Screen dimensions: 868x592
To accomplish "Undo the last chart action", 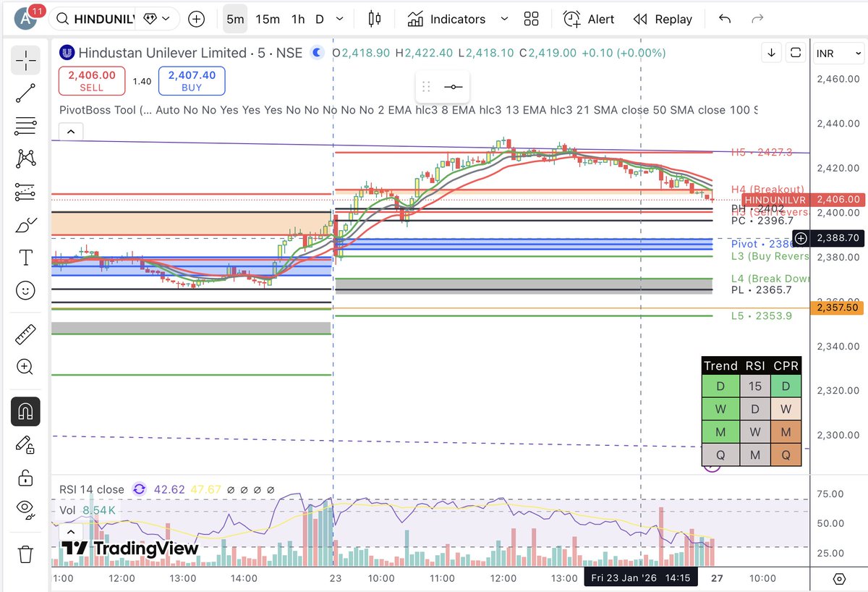I will coord(724,19).
